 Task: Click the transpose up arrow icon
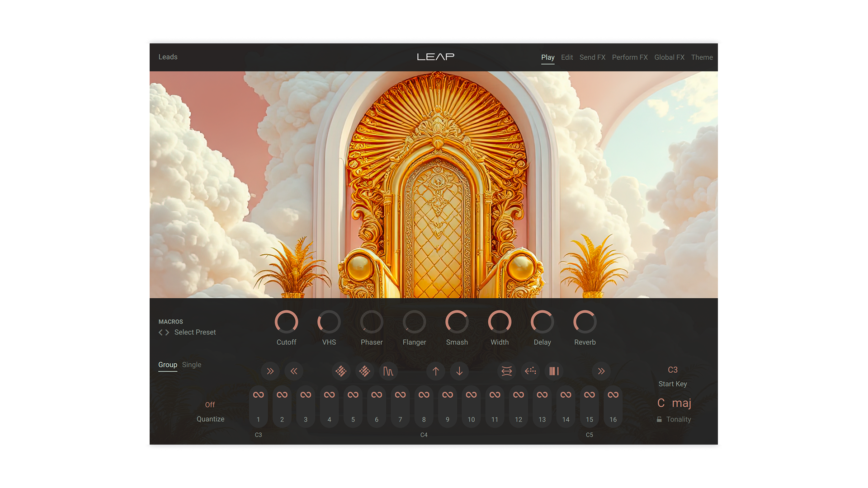point(435,371)
